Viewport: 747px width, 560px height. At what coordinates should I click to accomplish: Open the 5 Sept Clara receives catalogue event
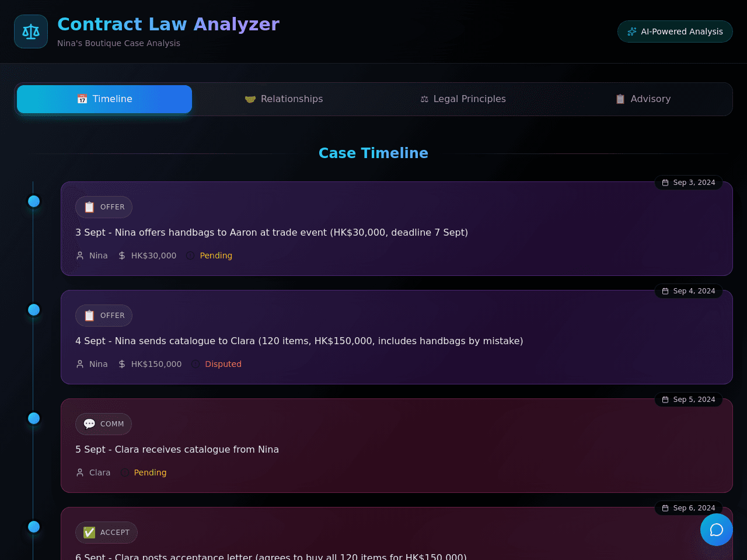pyautogui.click(x=397, y=446)
